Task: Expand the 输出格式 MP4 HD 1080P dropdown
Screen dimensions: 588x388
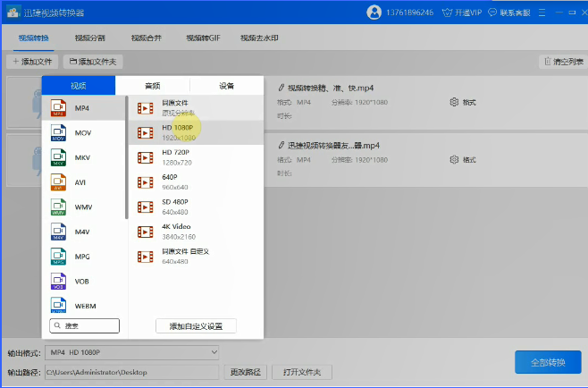Action: point(214,352)
